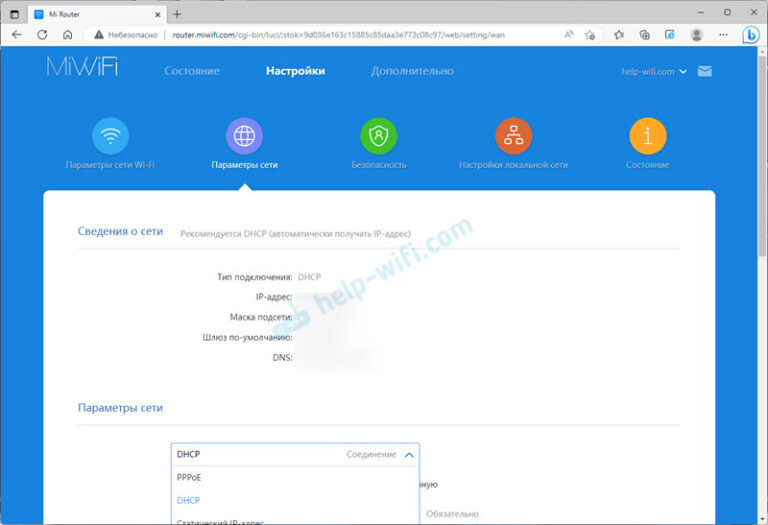The width and height of the screenshot is (768, 525).
Task: Click the Безопасность label text
Action: point(379,165)
